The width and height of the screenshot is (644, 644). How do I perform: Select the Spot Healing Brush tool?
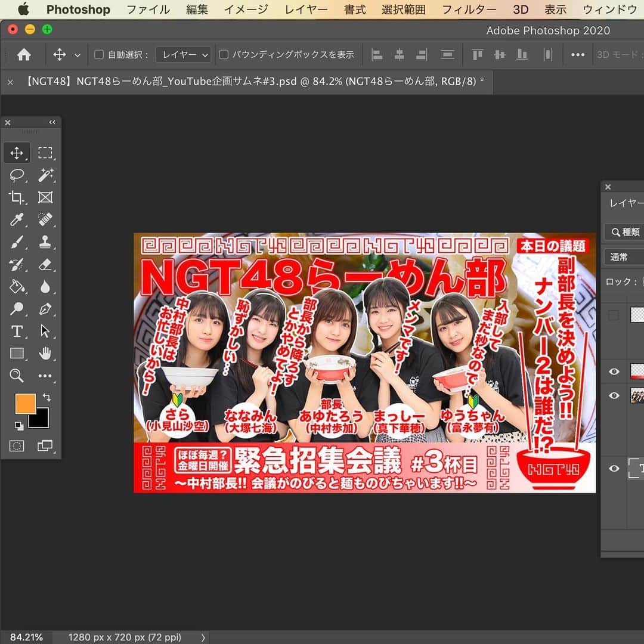pos(45,219)
